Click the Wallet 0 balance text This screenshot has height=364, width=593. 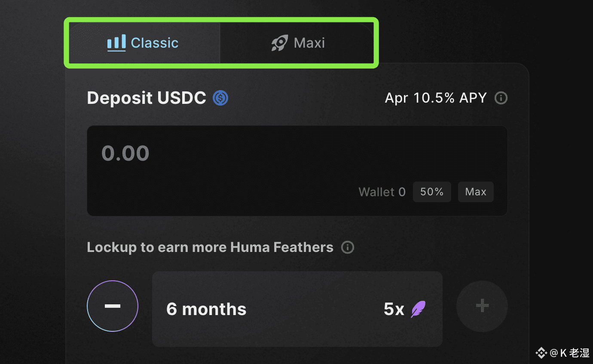382,192
